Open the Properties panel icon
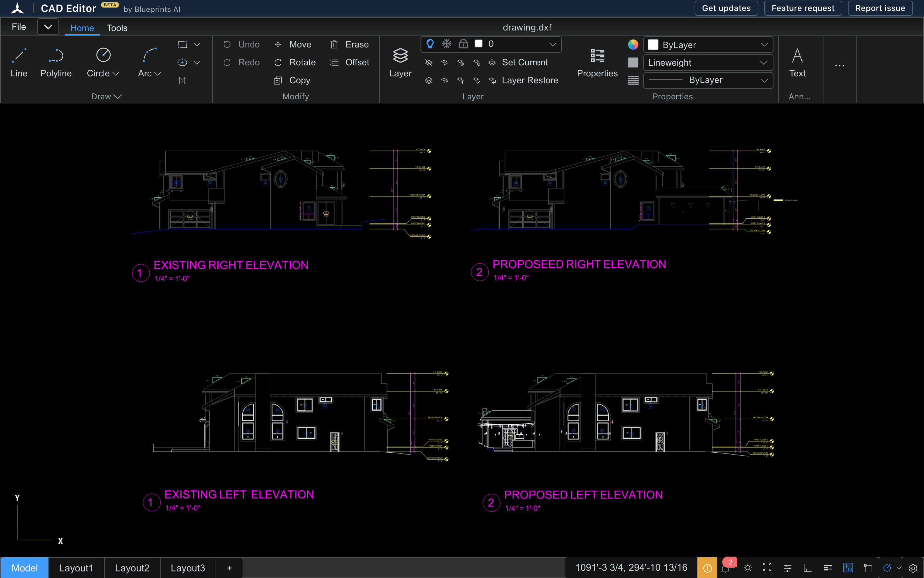924x578 pixels. tap(597, 63)
